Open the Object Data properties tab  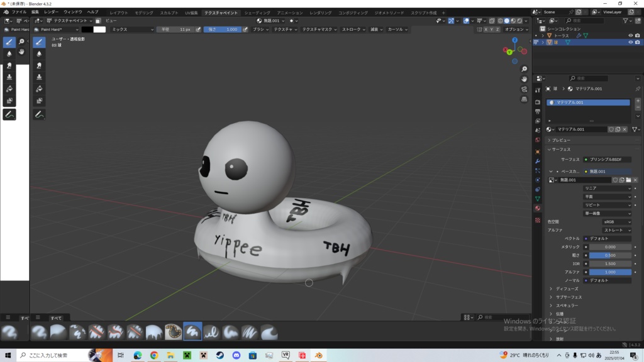coord(538,199)
